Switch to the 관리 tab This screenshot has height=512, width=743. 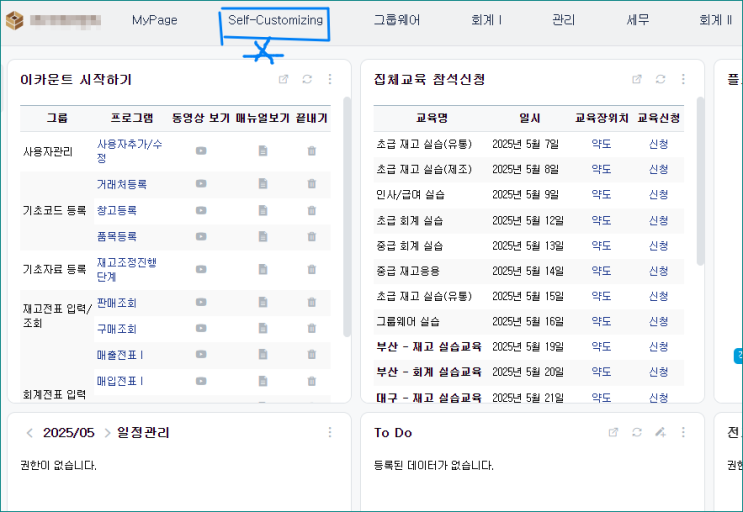pyautogui.click(x=563, y=20)
